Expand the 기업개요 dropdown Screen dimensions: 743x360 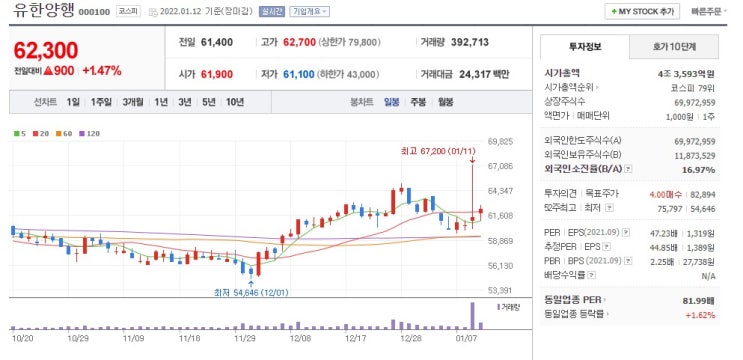pyautogui.click(x=310, y=11)
